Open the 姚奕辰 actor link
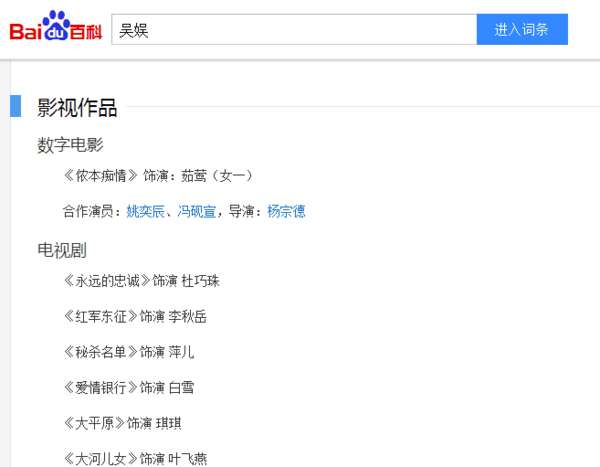 (145, 211)
